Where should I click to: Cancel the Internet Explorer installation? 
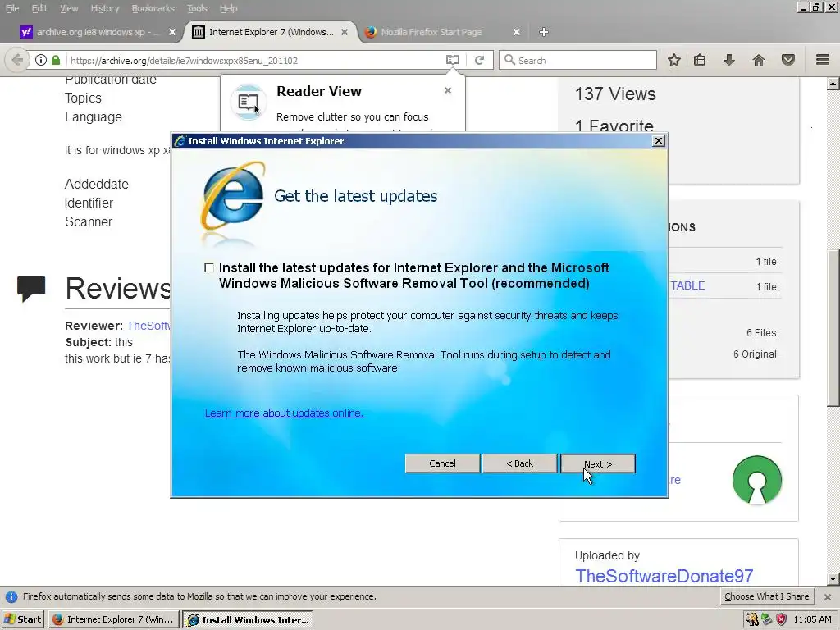[442, 463]
